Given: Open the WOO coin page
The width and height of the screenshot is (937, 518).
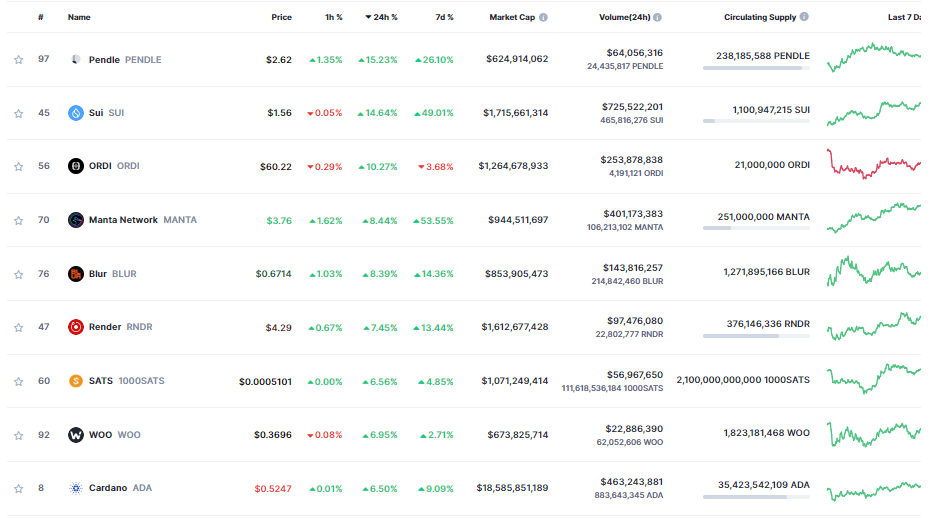Looking at the screenshot, I should tap(115, 434).
